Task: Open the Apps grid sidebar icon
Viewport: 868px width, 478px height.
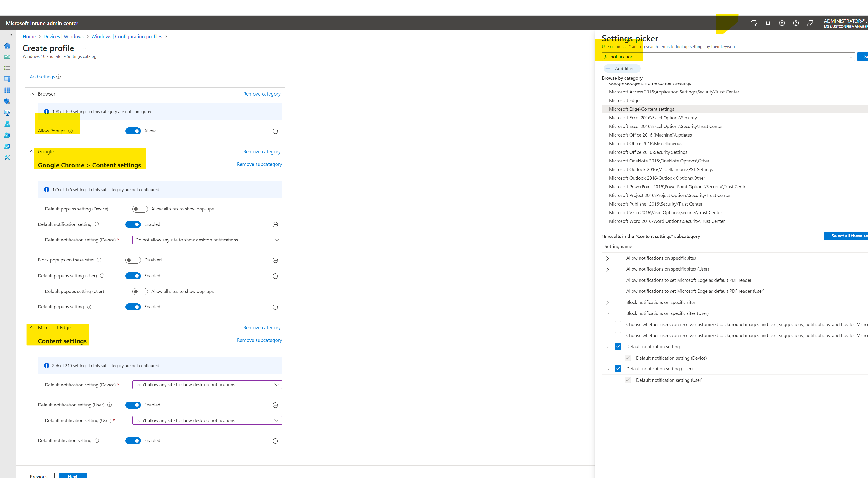Action: 7,90
